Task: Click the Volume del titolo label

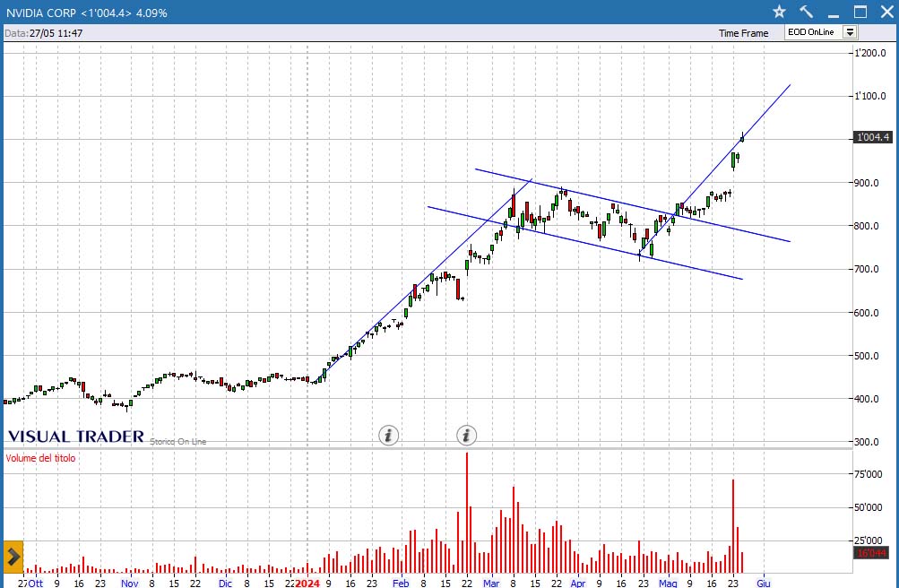Action: coord(40,458)
